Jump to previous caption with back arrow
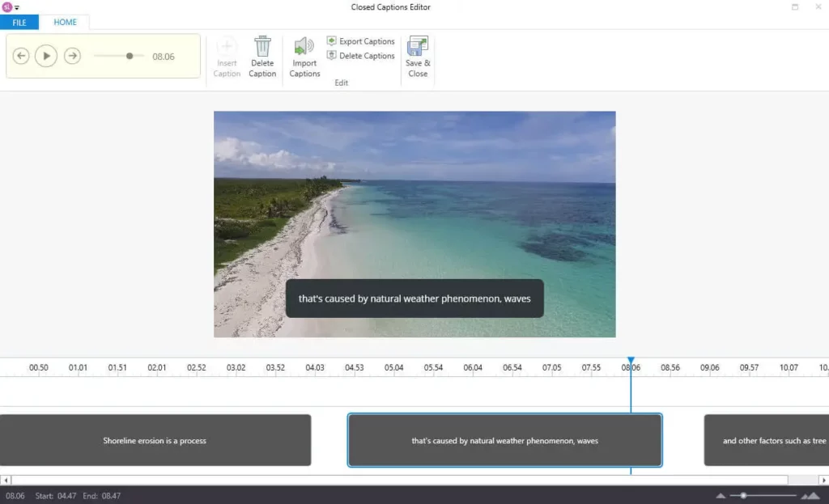Image resolution: width=829 pixels, height=504 pixels. [x=21, y=56]
